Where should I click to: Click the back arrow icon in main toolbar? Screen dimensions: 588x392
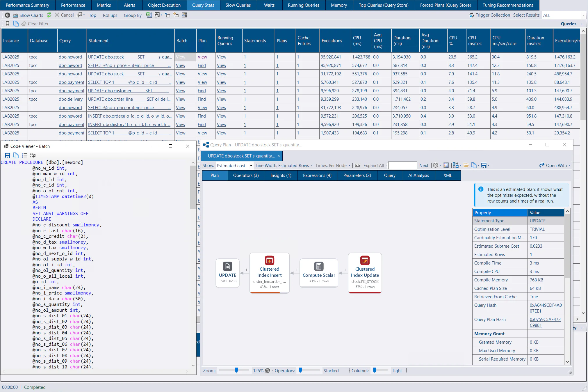pyautogui.click(x=8, y=15)
